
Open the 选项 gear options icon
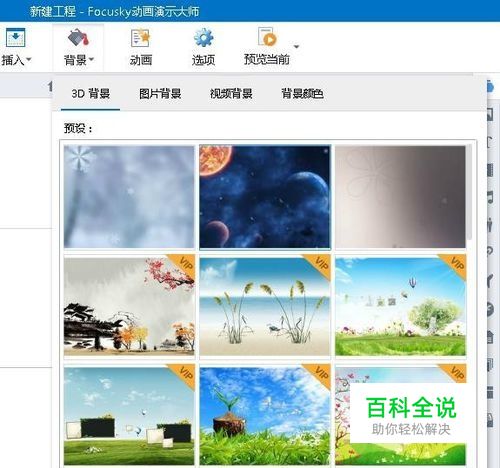203,37
